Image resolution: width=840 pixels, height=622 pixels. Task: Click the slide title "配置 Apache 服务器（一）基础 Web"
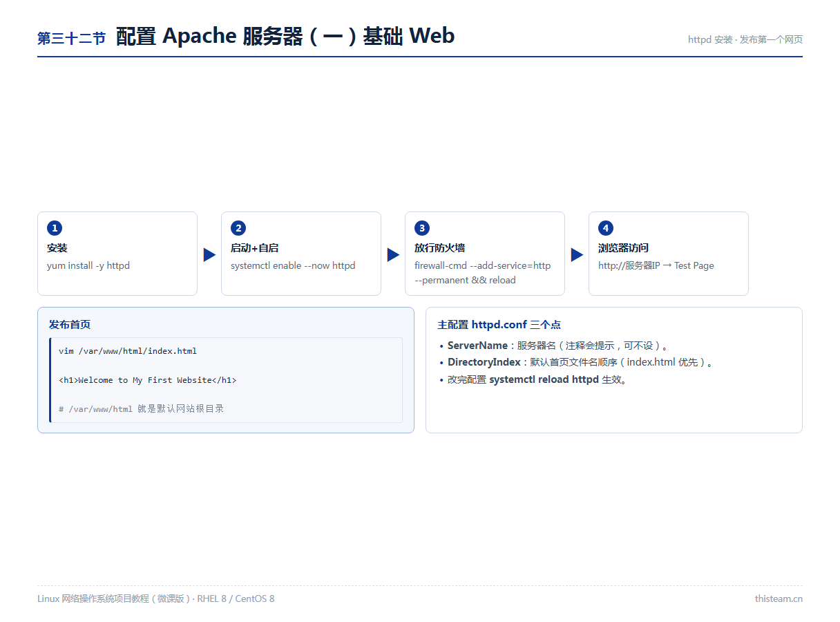coord(285,36)
